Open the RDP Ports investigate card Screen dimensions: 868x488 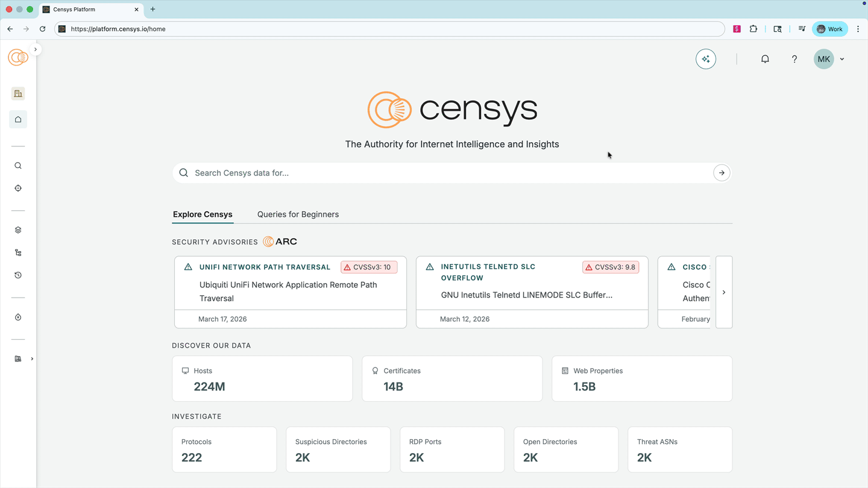pyautogui.click(x=452, y=449)
